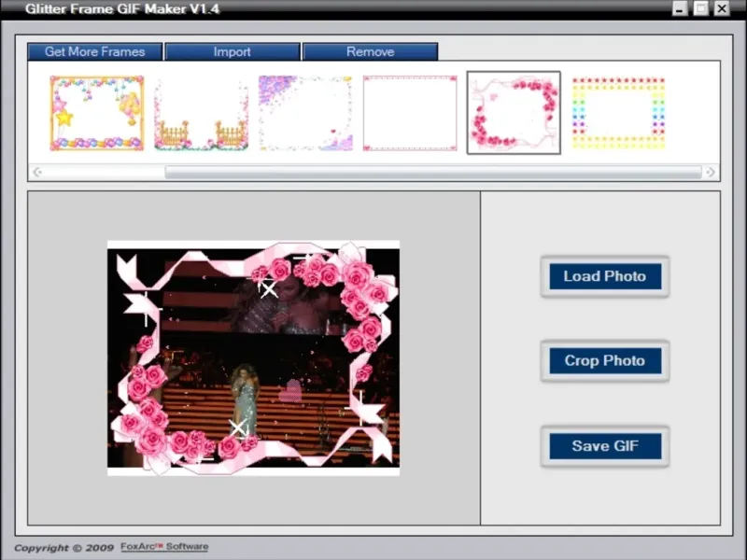Open the FoxArc Software link
Image resolution: width=747 pixels, height=560 pixels.
tap(164, 547)
